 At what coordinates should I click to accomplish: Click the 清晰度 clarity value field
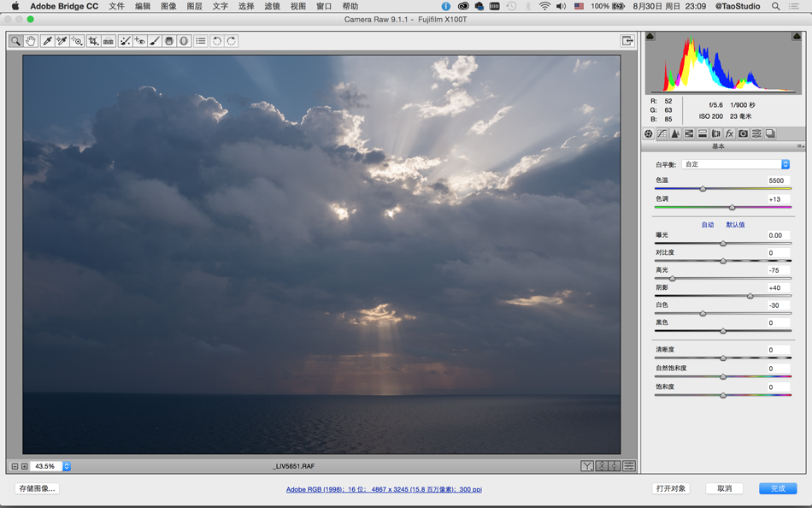[x=779, y=350]
